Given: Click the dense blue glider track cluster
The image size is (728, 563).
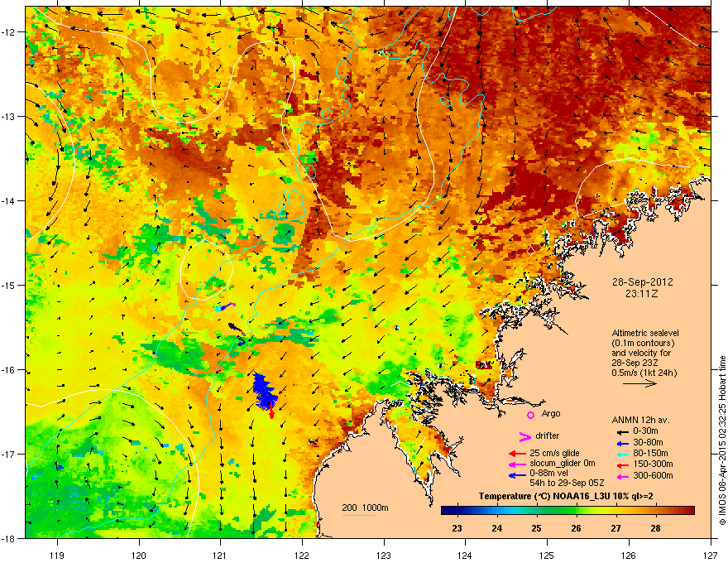Looking at the screenshot, I should tap(264, 391).
